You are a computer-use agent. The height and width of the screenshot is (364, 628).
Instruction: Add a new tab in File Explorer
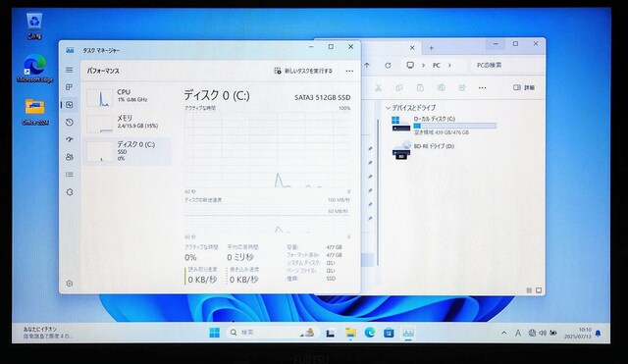432,48
